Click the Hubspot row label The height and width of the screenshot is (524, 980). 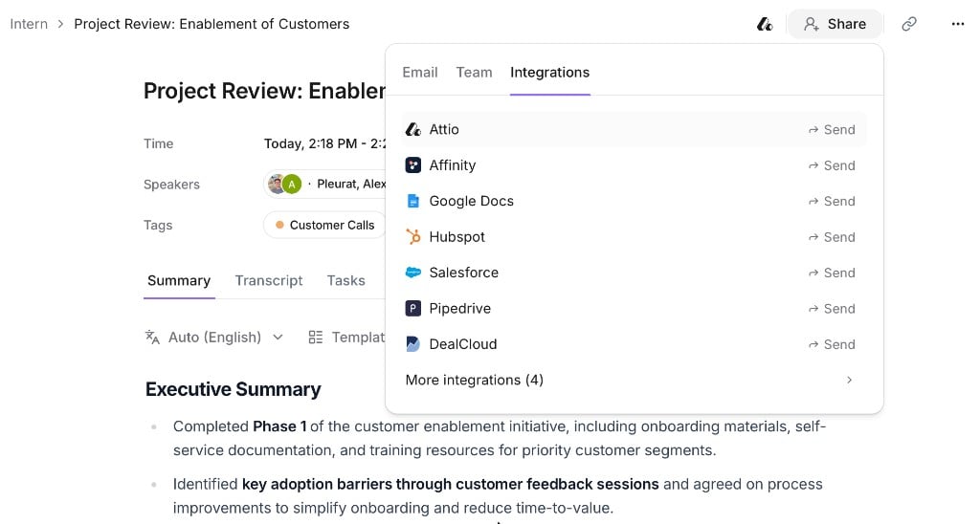457,237
